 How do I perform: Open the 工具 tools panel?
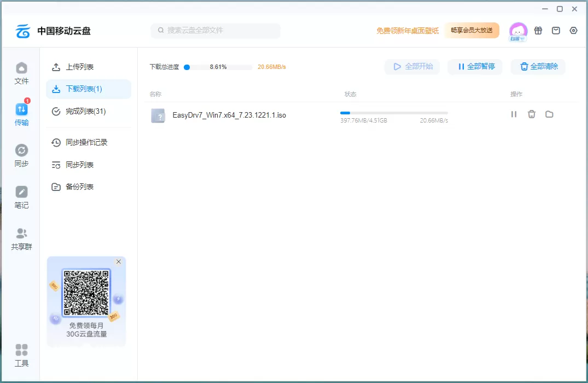click(x=21, y=355)
